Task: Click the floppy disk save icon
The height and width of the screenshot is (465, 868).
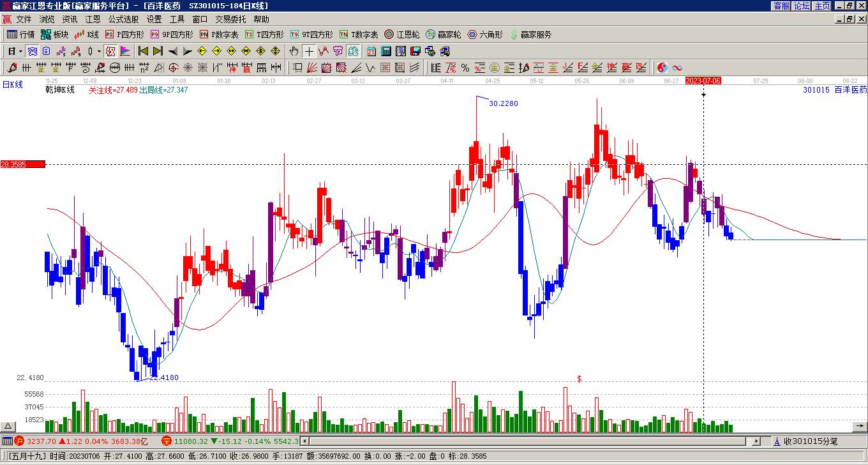Action: coord(415,51)
